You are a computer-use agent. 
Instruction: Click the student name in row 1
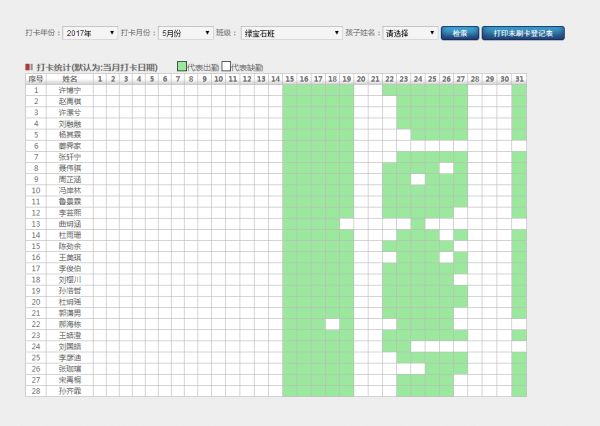70,90
